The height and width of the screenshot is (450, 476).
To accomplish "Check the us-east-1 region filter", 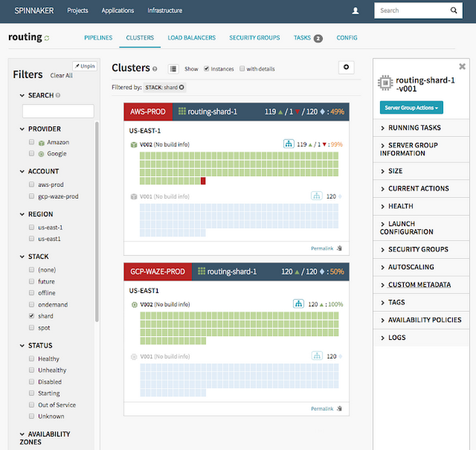I will 31,227.
